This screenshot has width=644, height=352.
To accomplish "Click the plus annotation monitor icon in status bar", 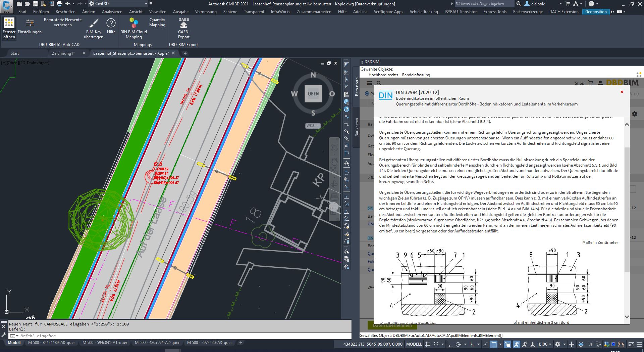I will (572, 344).
